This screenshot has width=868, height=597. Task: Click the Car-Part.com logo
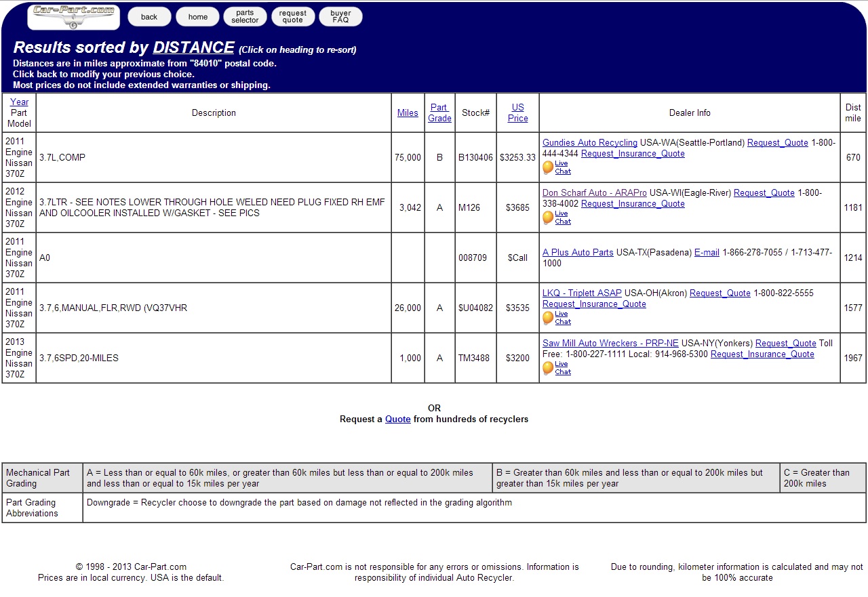coord(73,18)
